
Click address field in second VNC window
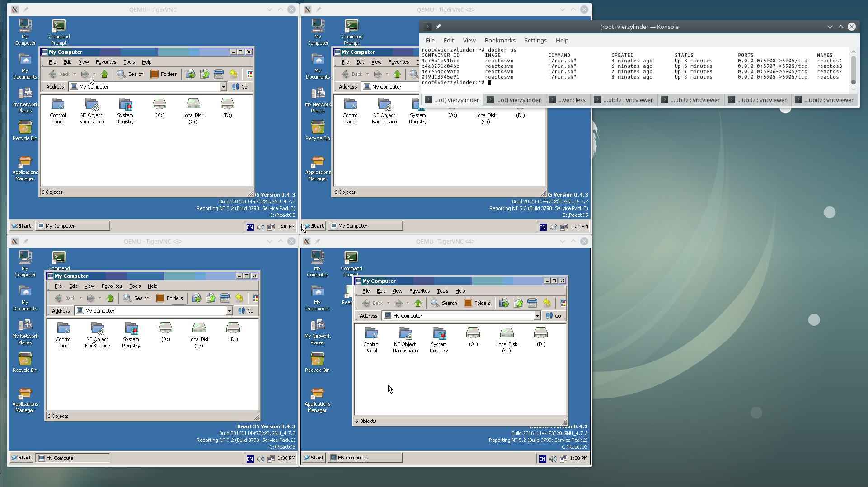(391, 87)
